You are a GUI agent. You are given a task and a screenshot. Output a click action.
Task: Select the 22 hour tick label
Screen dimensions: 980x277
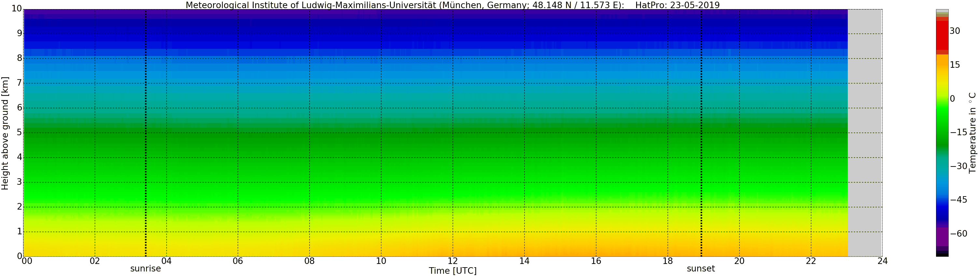click(x=811, y=261)
